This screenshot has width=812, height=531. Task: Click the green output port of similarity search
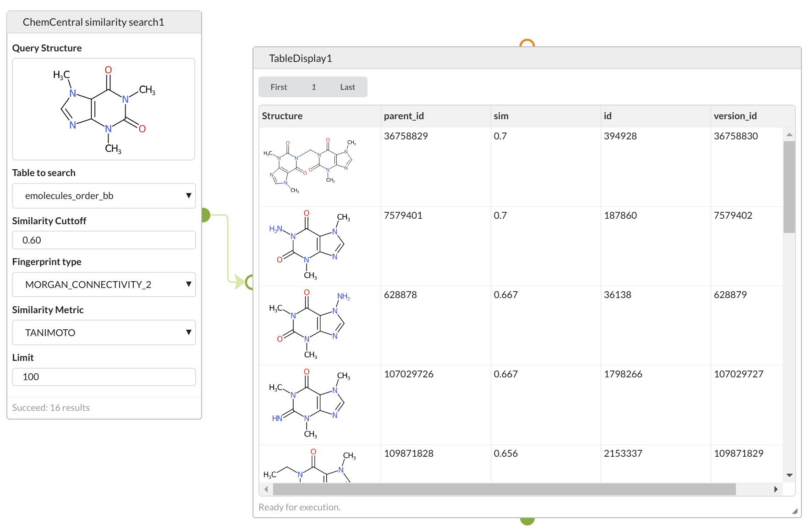(206, 215)
